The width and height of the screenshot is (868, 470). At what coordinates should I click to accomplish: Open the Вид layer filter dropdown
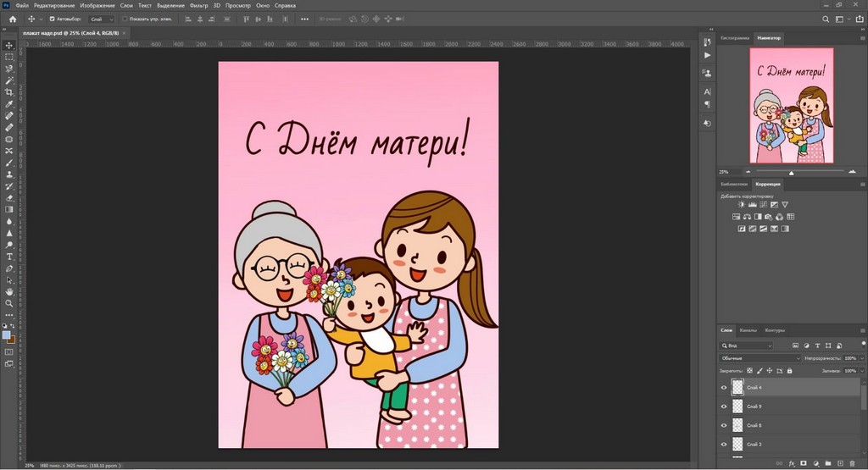click(746, 346)
